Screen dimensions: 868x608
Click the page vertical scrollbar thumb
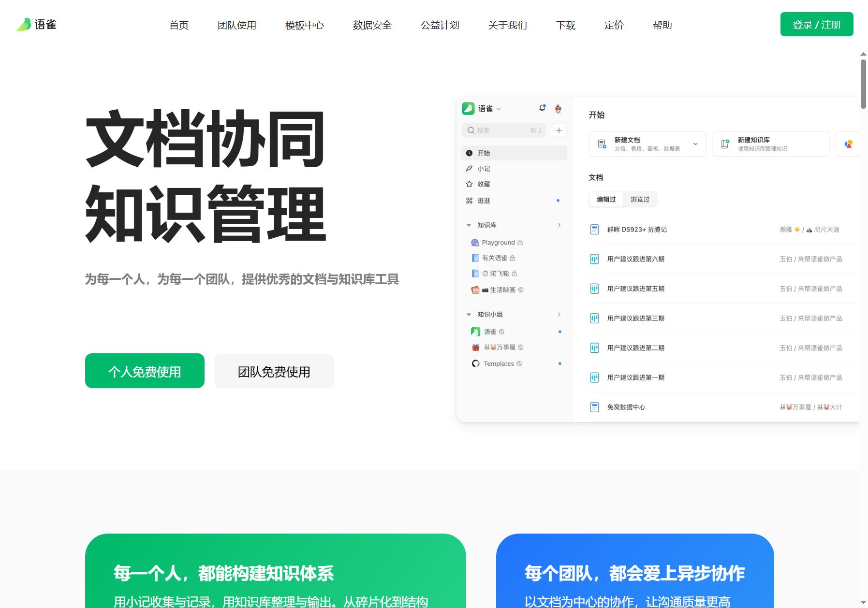click(863, 84)
